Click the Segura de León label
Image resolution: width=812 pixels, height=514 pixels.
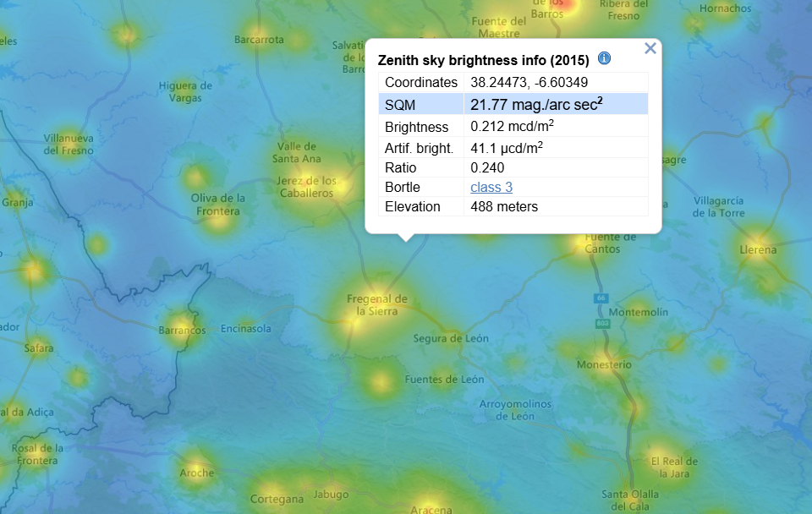click(x=451, y=338)
